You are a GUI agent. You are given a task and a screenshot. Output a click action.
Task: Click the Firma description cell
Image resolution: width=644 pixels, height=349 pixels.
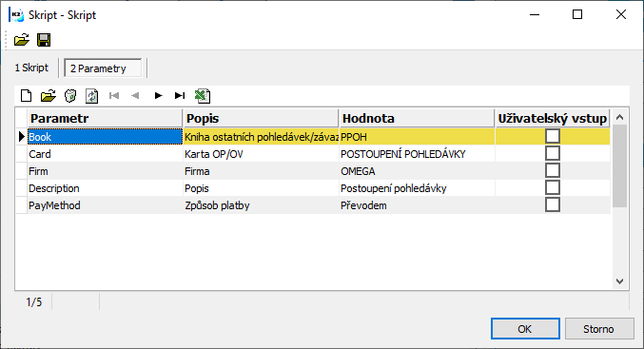tap(261, 171)
